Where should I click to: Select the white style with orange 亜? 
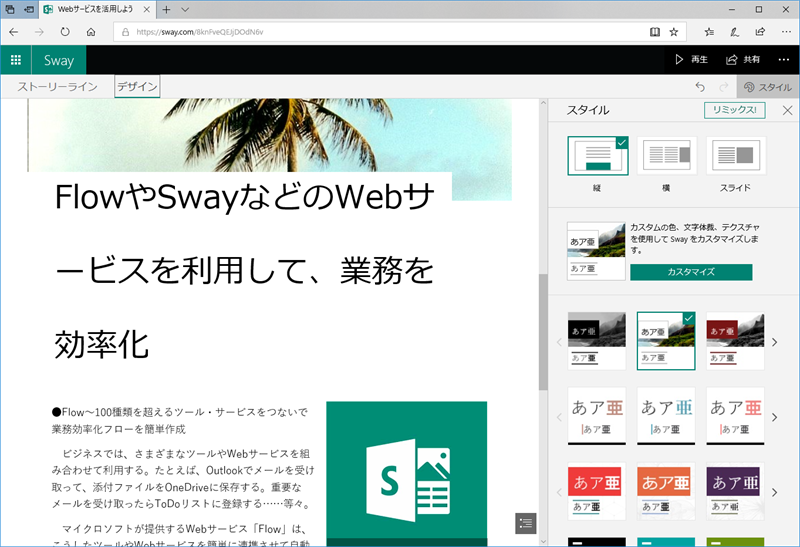[596, 416]
